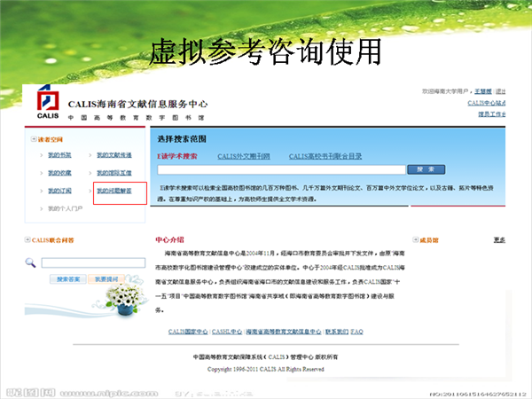This screenshot has width=532, height=399.
Task: Click the CALIS logo
Action: [48, 102]
